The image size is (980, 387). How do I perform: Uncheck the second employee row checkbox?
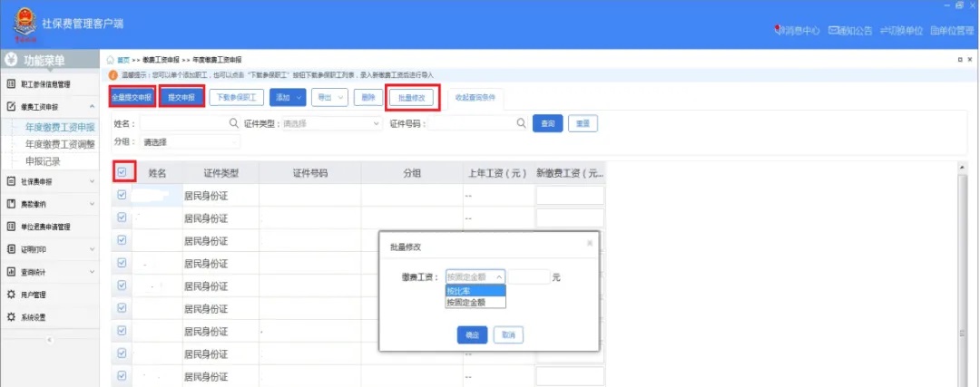tap(122, 217)
